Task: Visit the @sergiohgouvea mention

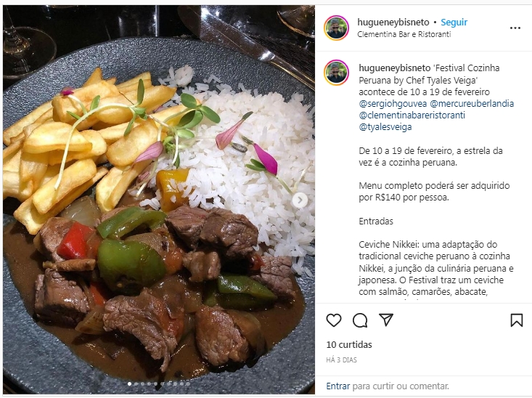Action: click(x=393, y=104)
